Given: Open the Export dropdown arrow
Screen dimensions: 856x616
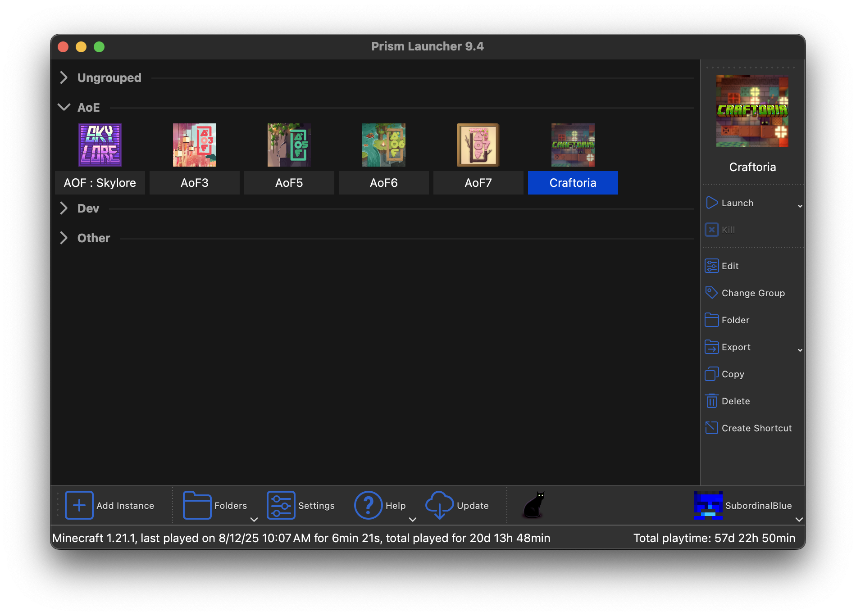Looking at the screenshot, I should pos(800,350).
